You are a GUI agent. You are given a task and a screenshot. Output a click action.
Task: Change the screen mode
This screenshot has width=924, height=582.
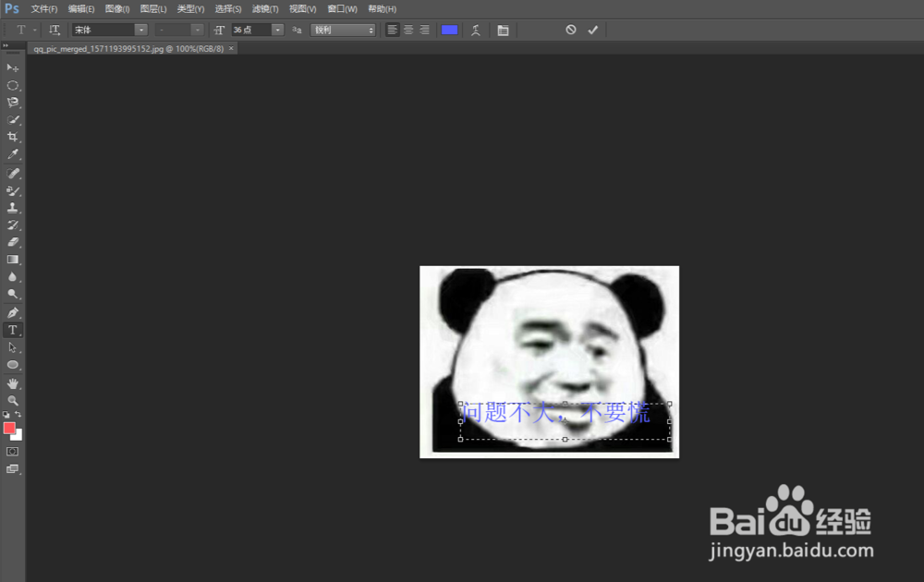point(12,469)
